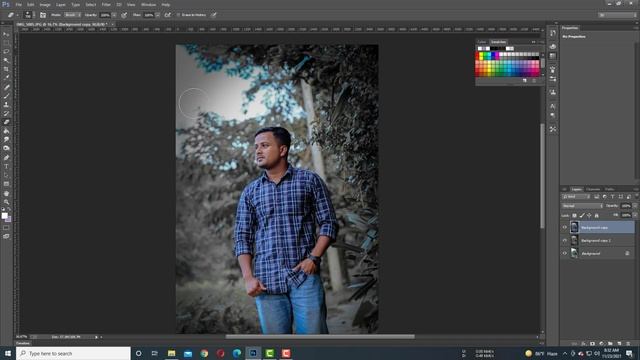
Task: Open the Flow slider dropdown arrow
Action: point(158,15)
